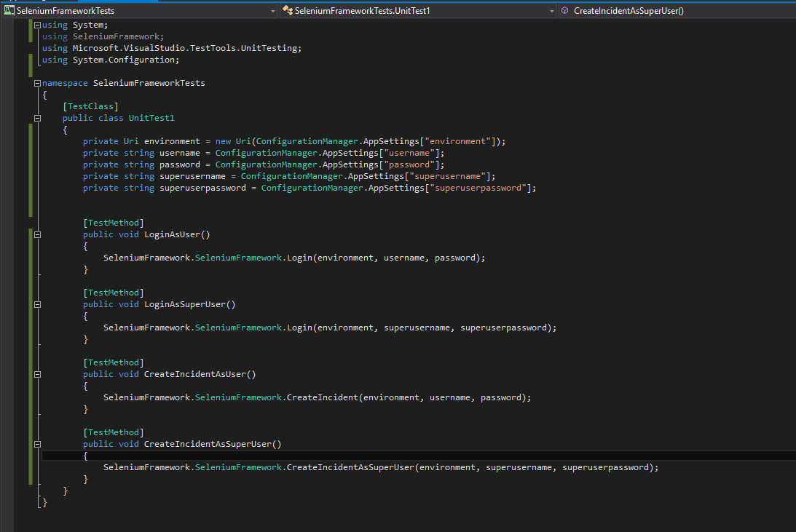Collapse the CreateIncidentAsUser method
796x532 pixels.
click(x=37, y=375)
